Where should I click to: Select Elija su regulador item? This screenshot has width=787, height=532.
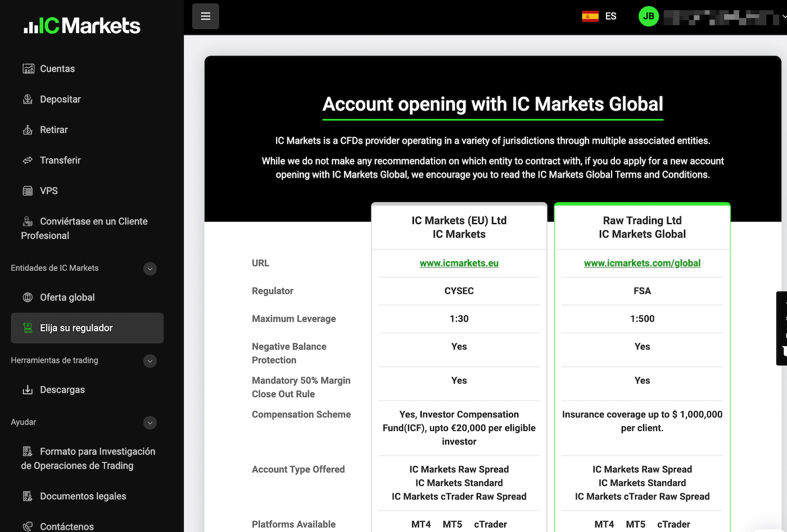[87, 328]
